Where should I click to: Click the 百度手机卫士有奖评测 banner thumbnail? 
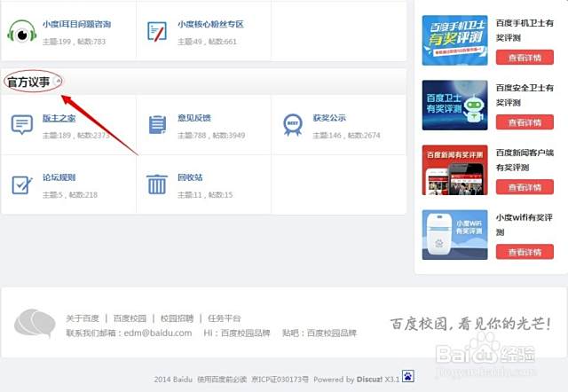(454, 40)
